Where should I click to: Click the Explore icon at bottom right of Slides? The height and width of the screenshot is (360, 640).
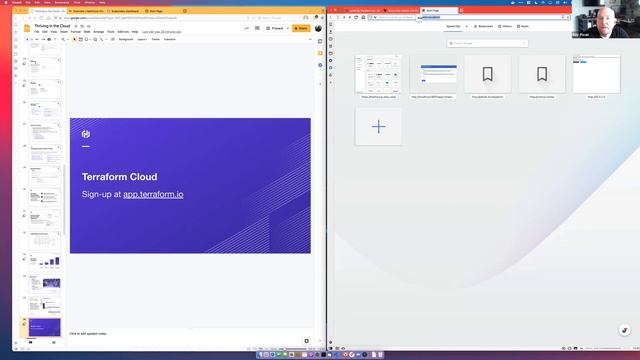click(307, 341)
